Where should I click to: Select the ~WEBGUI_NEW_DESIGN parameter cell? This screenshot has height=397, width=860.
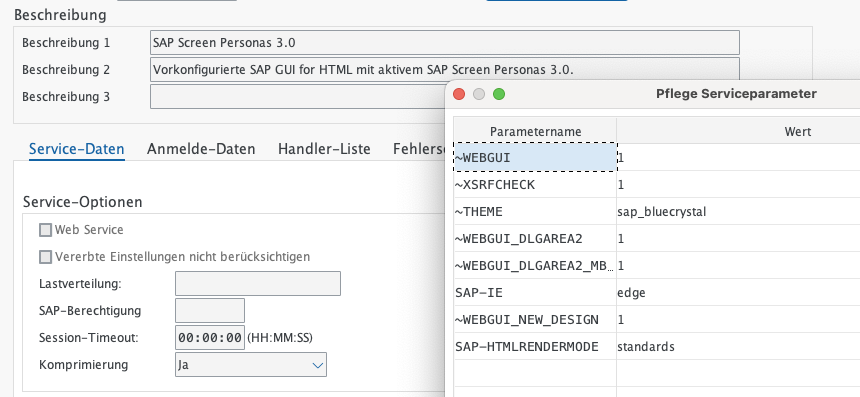click(x=535, y=319)
